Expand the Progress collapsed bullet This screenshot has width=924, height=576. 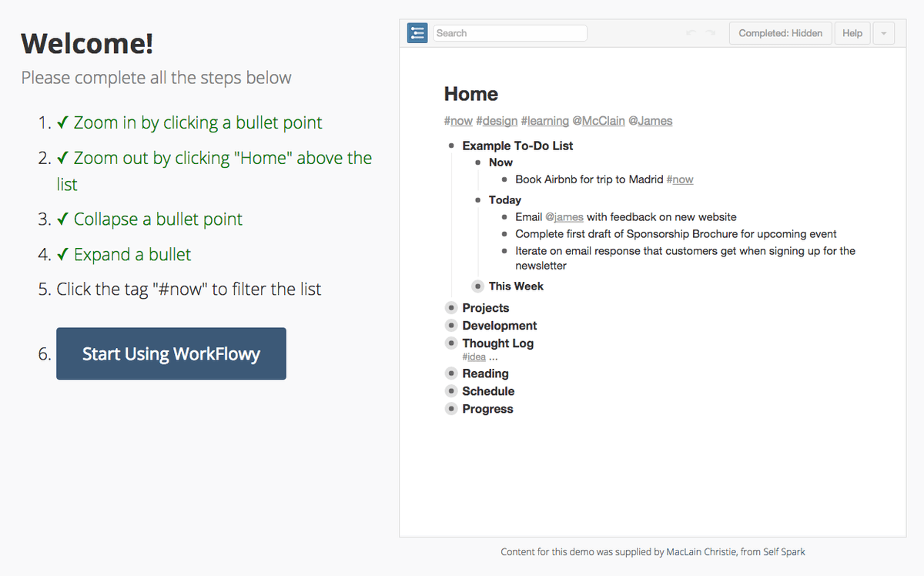pyautogui.click(x=452, y=409)
